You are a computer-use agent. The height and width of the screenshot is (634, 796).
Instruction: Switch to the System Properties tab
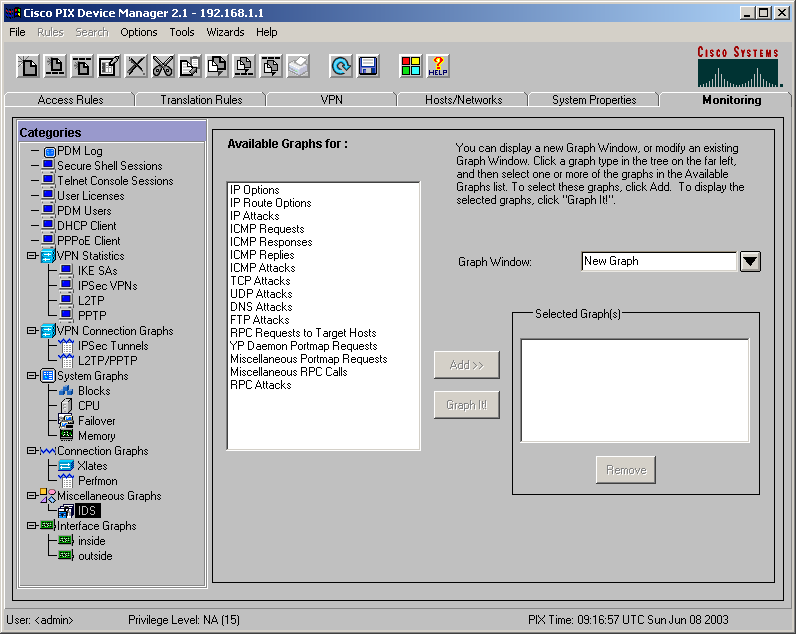coord(594,99)
